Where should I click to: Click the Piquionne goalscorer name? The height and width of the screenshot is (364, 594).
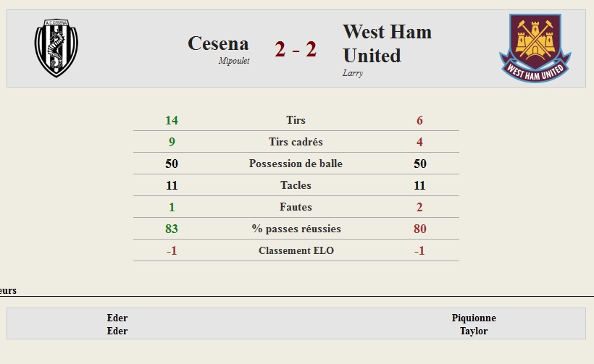pyautogui.click(x=474, y=318)
